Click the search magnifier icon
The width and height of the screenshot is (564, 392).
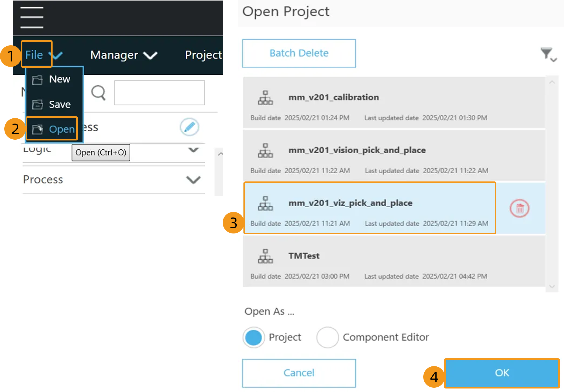[x=98, y=93]
